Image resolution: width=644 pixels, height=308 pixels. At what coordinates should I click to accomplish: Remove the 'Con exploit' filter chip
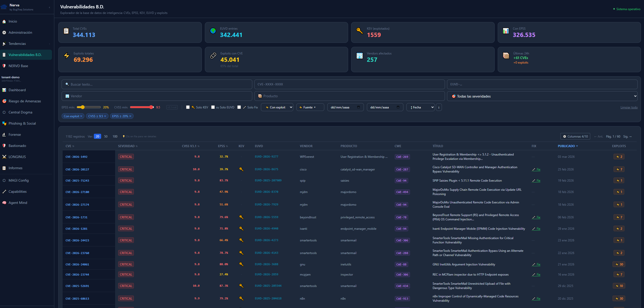pyautogui.click(x=81, y=116)
